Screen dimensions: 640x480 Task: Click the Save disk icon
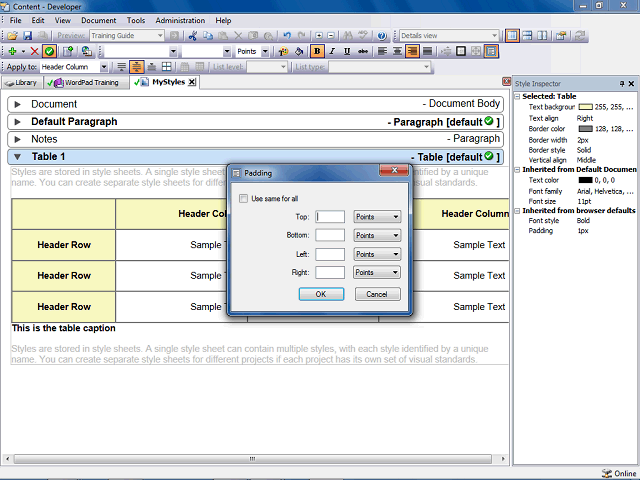tap(27, 36)
